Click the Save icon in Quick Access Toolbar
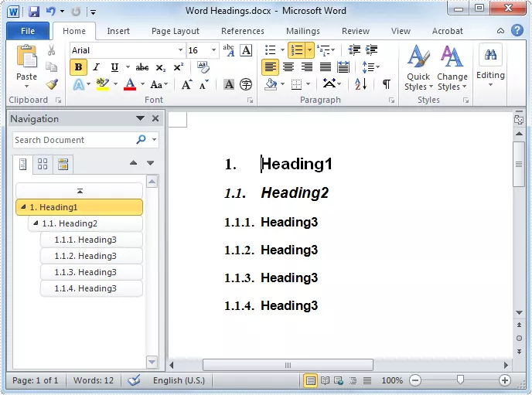Viewport: 532px width, 395px height. 33,12
